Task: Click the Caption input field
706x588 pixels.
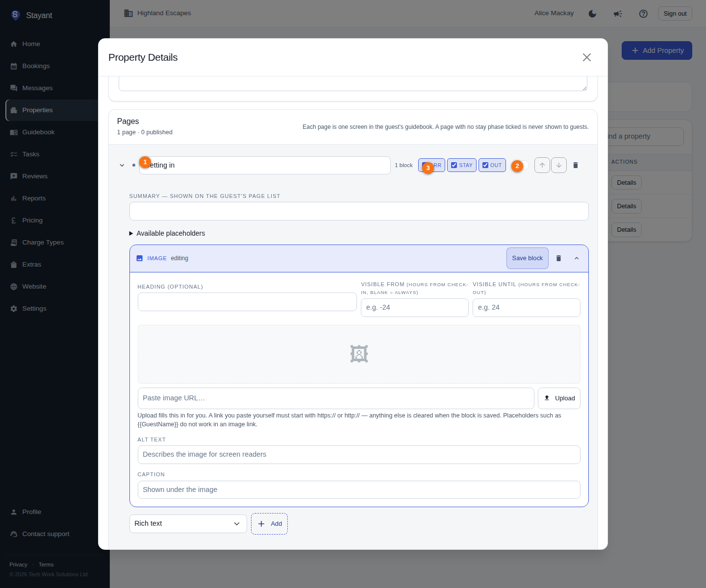Action: pos(359,490)
